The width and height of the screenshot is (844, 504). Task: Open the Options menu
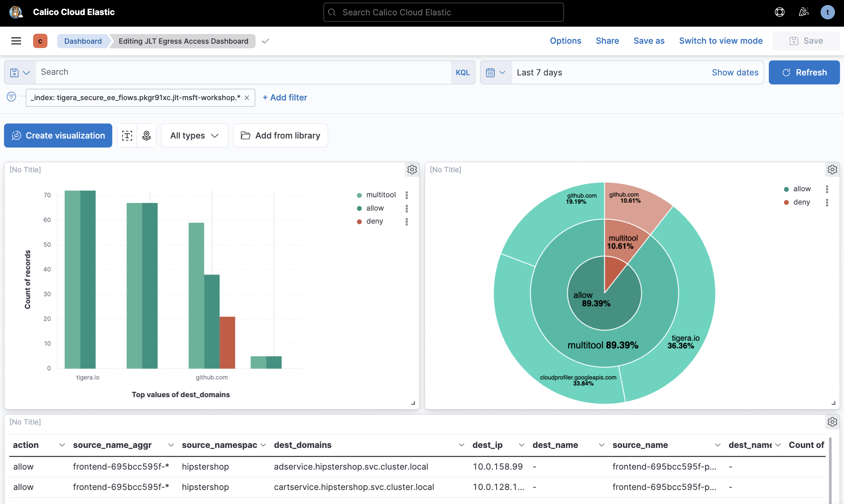point(565,40)
